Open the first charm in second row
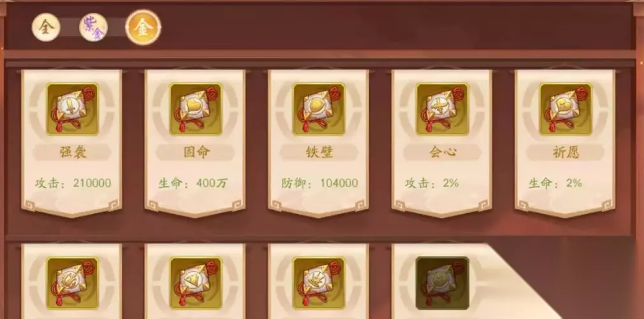 (x=72, y=283)
